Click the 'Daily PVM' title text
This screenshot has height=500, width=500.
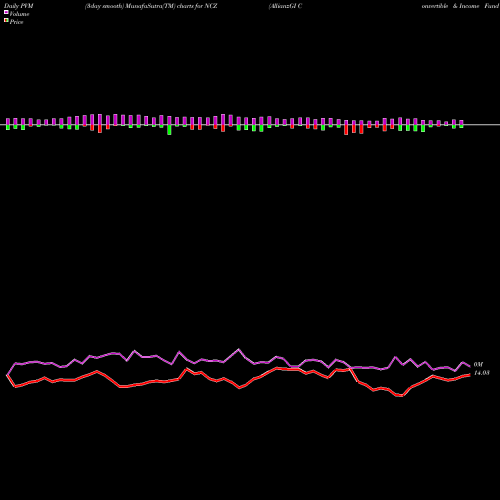click(19, 6)
